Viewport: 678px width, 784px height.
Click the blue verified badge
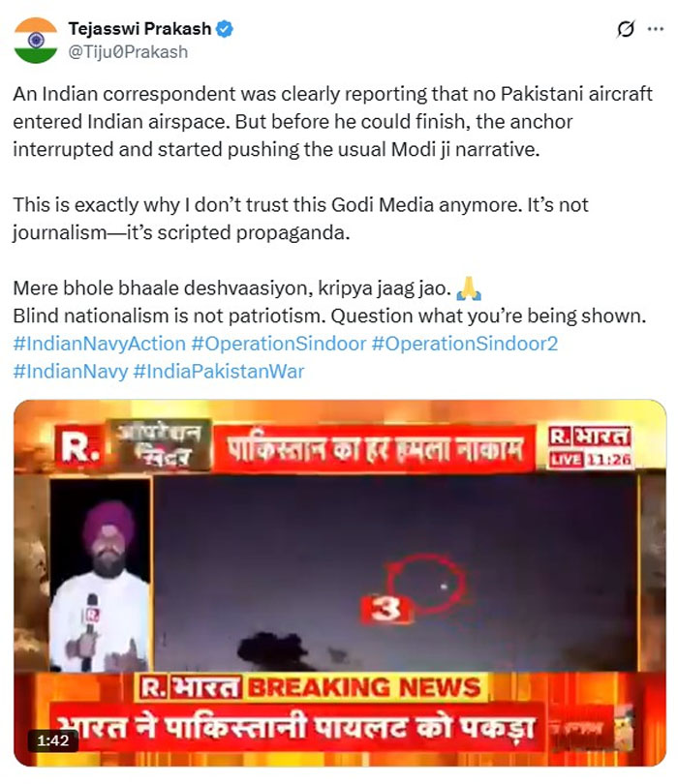pyautogui.click(x=225, y=29)
